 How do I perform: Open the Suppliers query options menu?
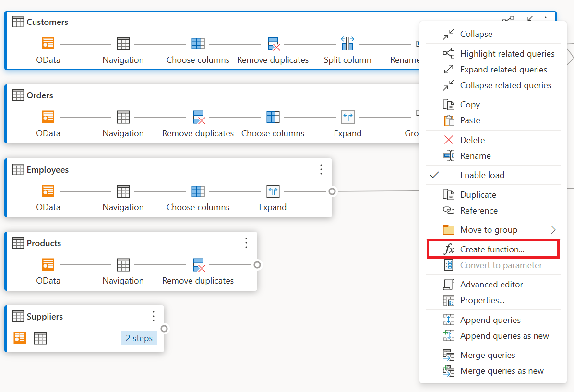(154, 316)
